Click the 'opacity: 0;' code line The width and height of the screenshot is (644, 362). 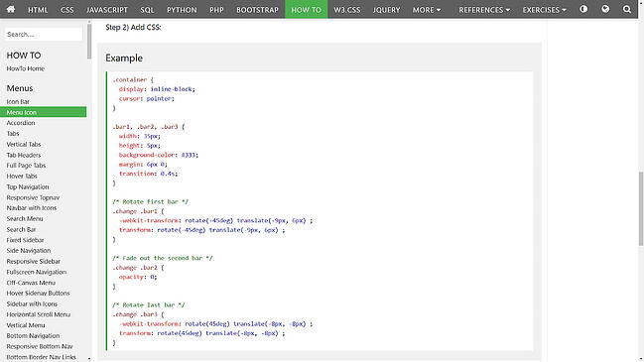pos(138,277)
